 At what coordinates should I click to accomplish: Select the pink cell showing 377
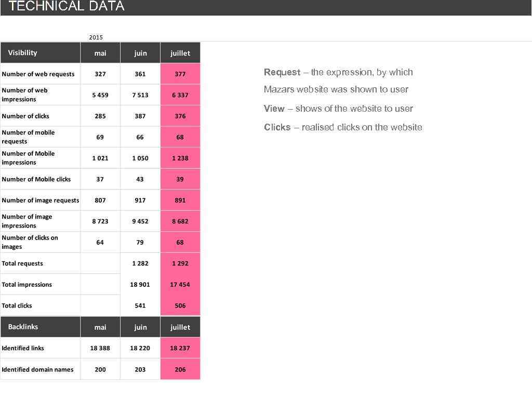[180, 74]
